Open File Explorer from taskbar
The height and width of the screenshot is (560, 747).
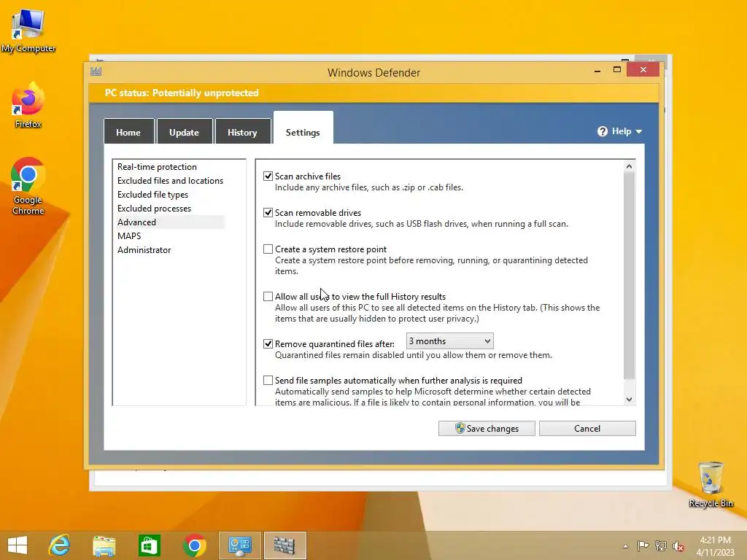(x=104, y=545)
